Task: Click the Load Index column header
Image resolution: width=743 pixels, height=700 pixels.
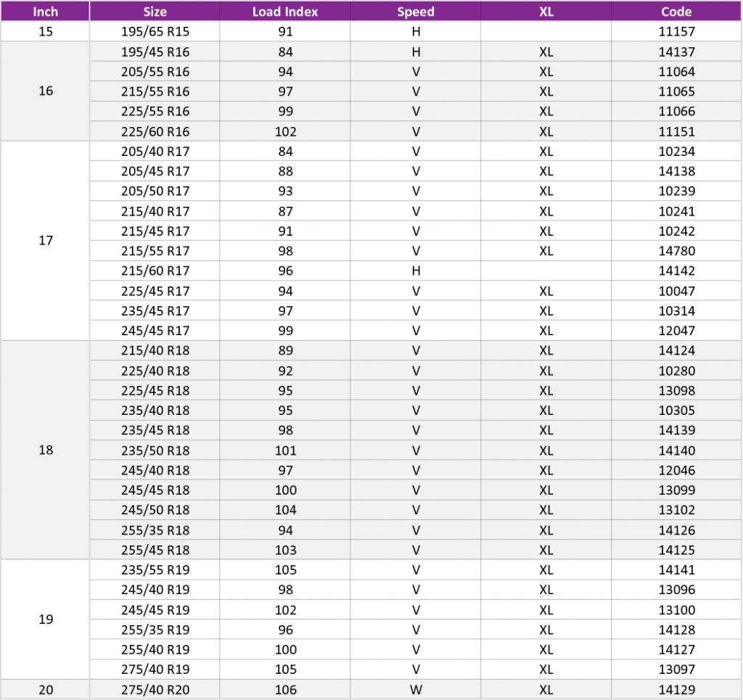Action: (x=285, y=12)
